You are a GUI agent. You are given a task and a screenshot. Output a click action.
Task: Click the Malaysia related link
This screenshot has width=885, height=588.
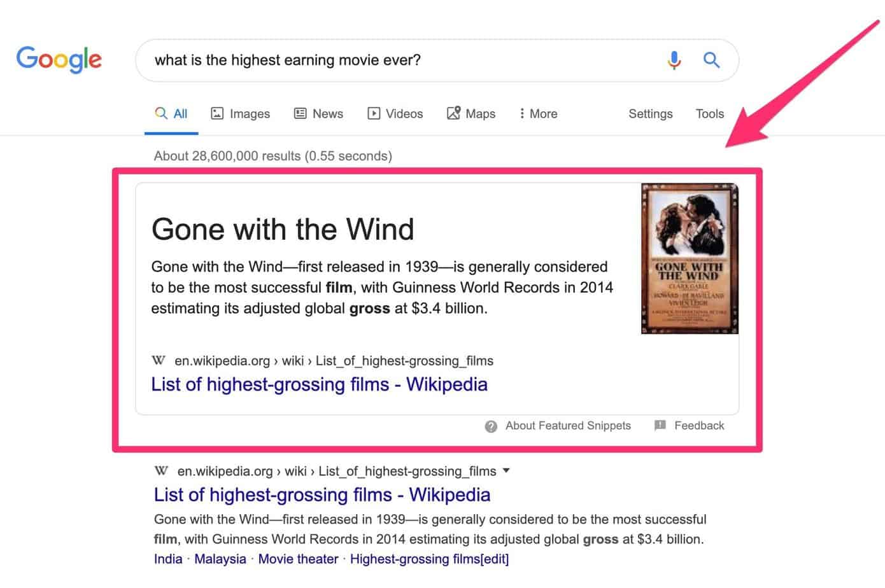220,559
